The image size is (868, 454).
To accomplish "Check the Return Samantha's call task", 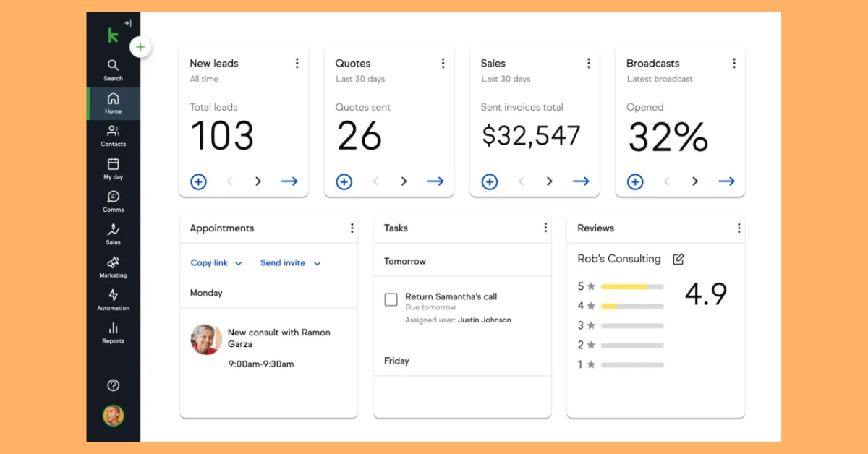I will click(391, 299).
